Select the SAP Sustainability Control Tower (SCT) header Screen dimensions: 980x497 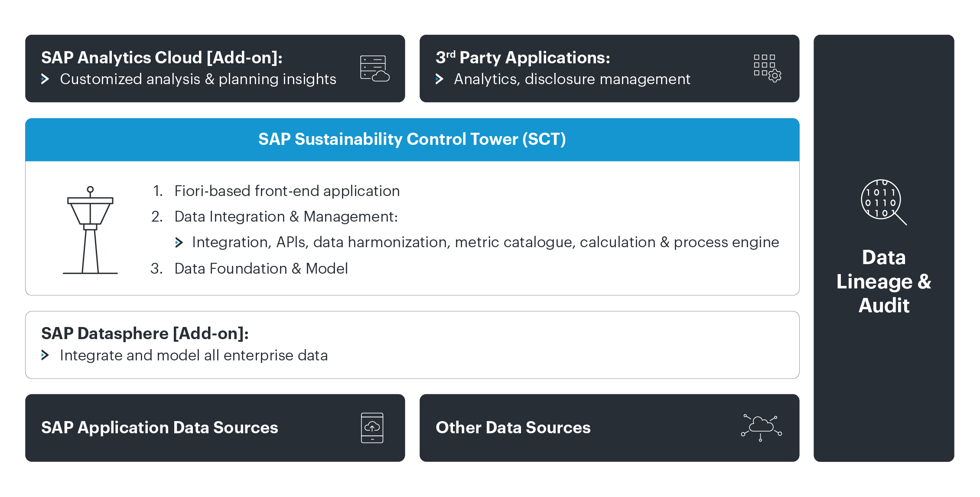412,139
